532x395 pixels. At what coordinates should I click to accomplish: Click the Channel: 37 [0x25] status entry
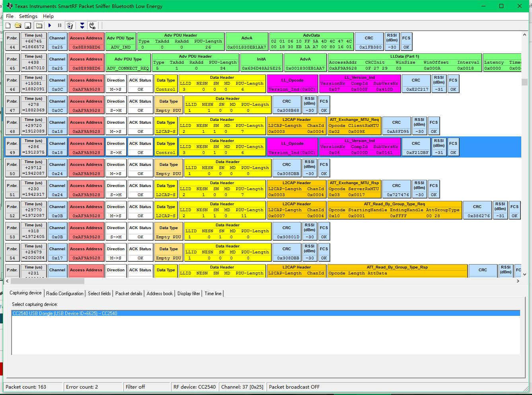[242, 387]
